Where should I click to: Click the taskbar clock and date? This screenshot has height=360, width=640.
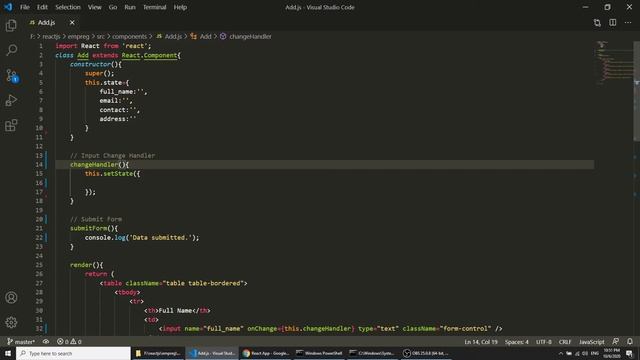pos(611,353)
